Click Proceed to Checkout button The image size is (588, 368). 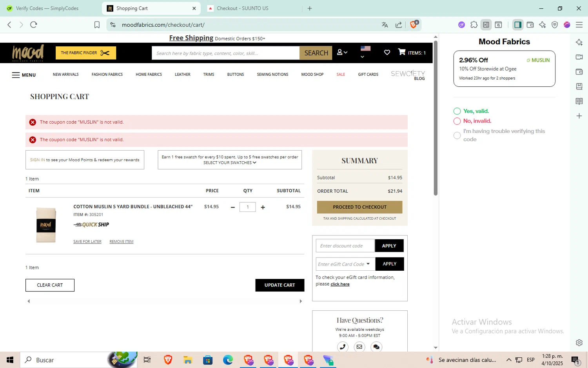click(x=359, y=207)
